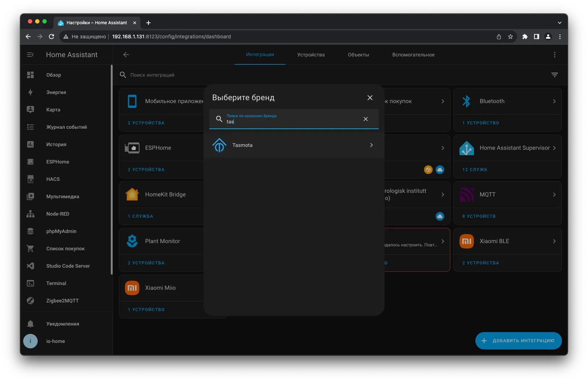Open a new browser tab
The image size is (588, 382).
click(148, 23)
